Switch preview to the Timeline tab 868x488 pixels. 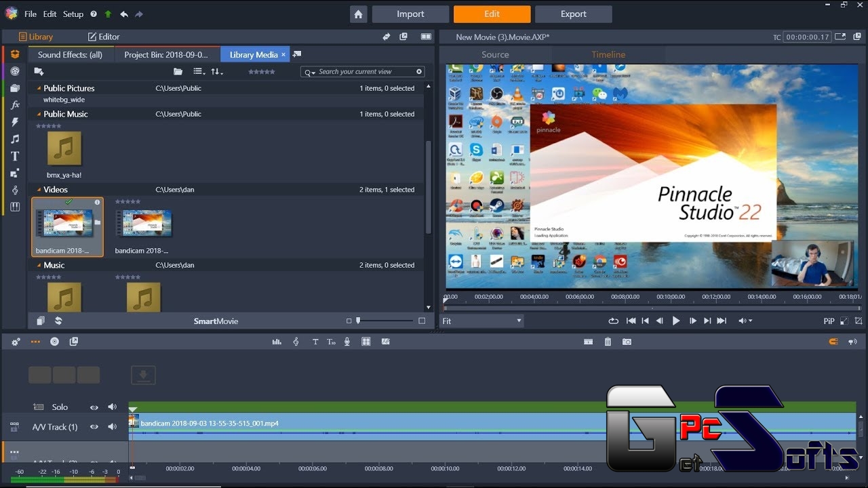click(x=608, y=55)
